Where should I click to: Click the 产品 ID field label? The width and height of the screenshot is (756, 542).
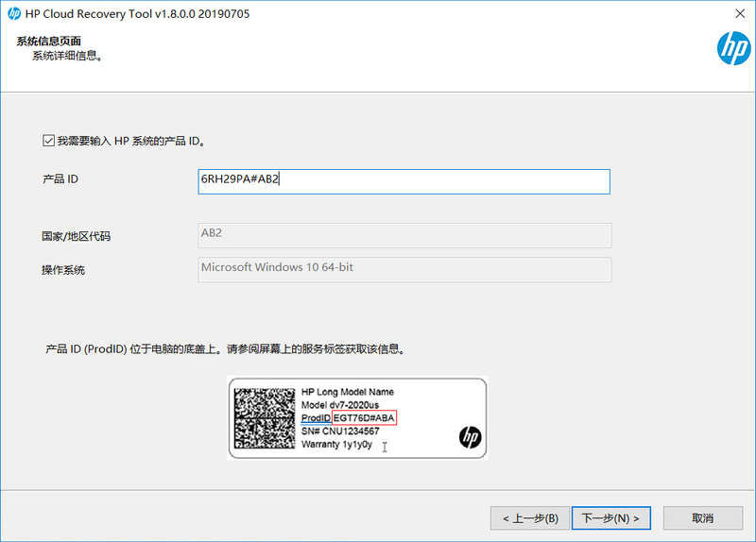coord(60,179)
